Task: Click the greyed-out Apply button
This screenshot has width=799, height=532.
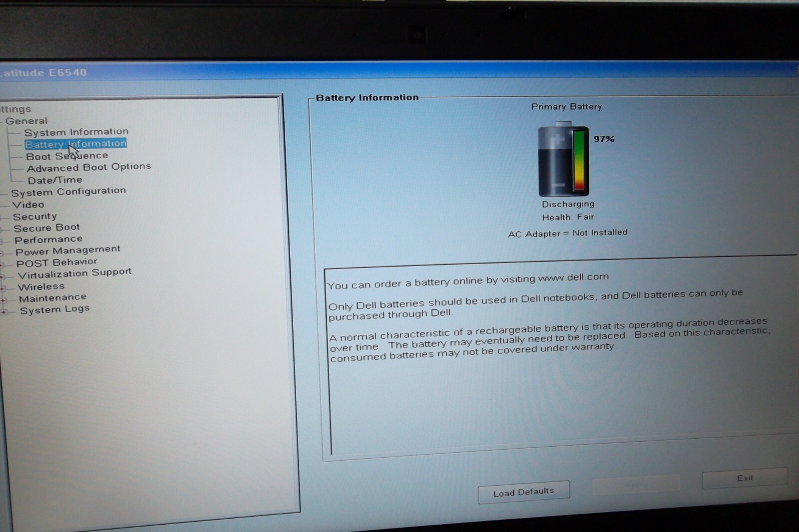Action: pyautogui.click(x=636, y=485)
